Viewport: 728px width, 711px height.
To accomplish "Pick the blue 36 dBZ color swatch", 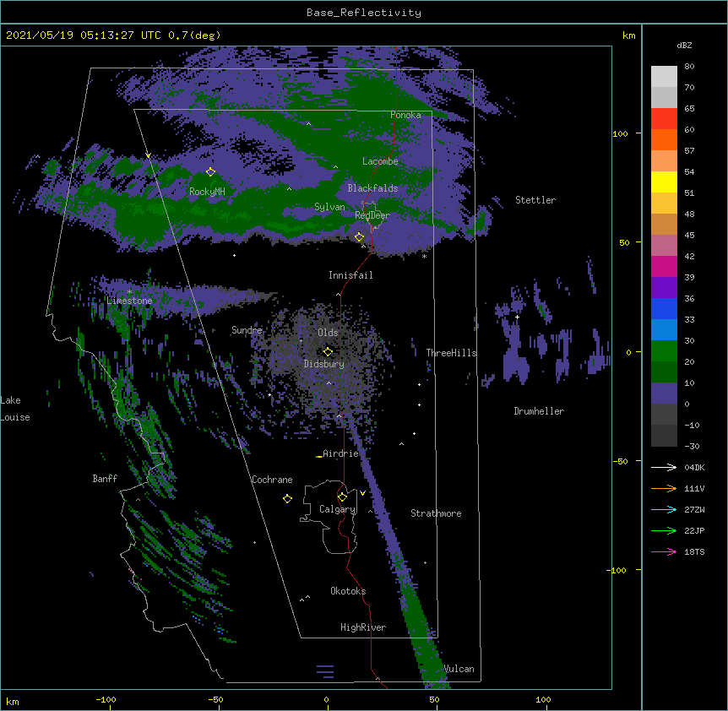I will click(x=664, y=308).
